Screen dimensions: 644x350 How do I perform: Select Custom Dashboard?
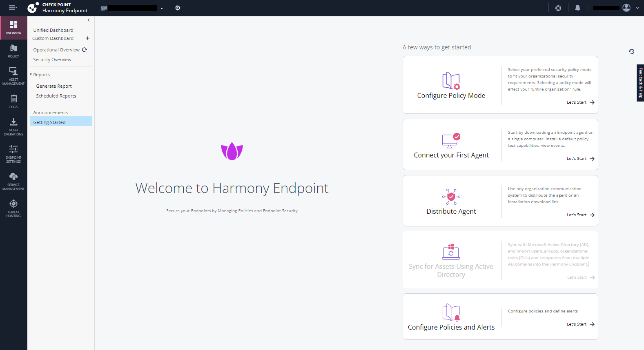tap(53, 38)
